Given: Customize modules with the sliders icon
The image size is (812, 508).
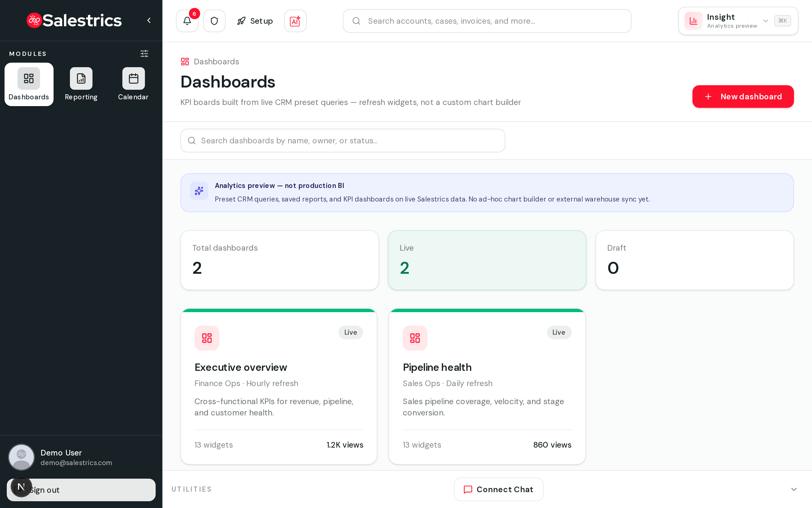Looking at the screenshot, I should (144, 54).
